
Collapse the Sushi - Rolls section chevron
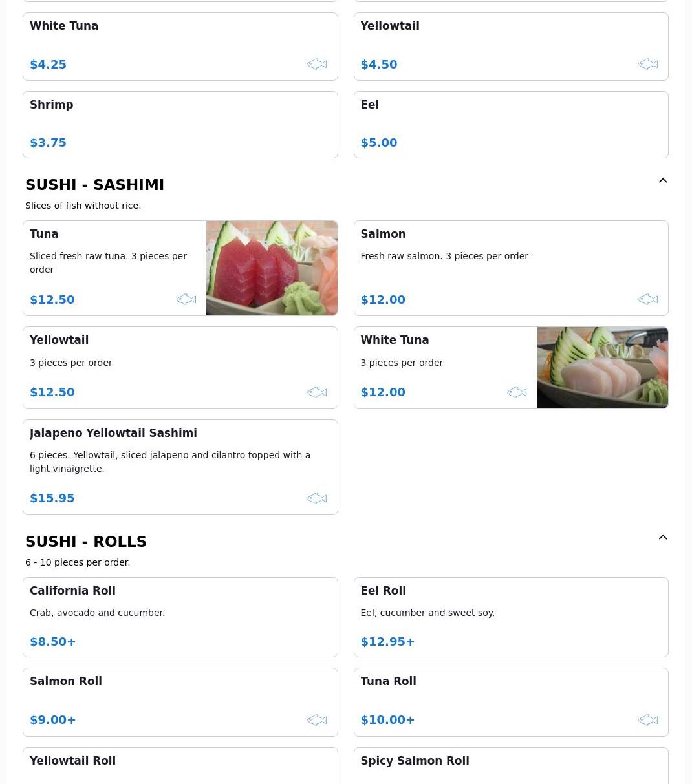point(662,538)
